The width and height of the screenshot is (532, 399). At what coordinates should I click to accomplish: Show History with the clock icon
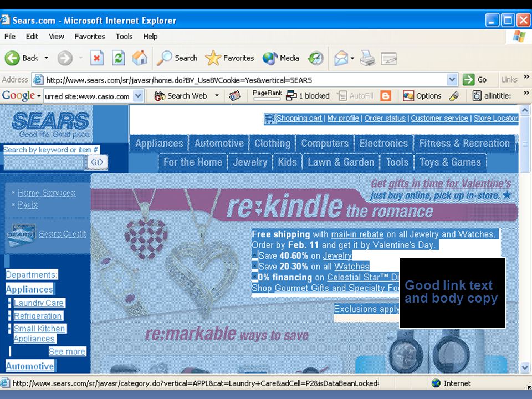coord(315,58)
